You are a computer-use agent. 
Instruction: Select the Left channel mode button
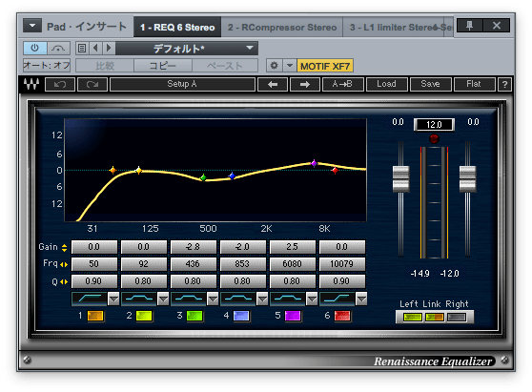tap(412, 318)
